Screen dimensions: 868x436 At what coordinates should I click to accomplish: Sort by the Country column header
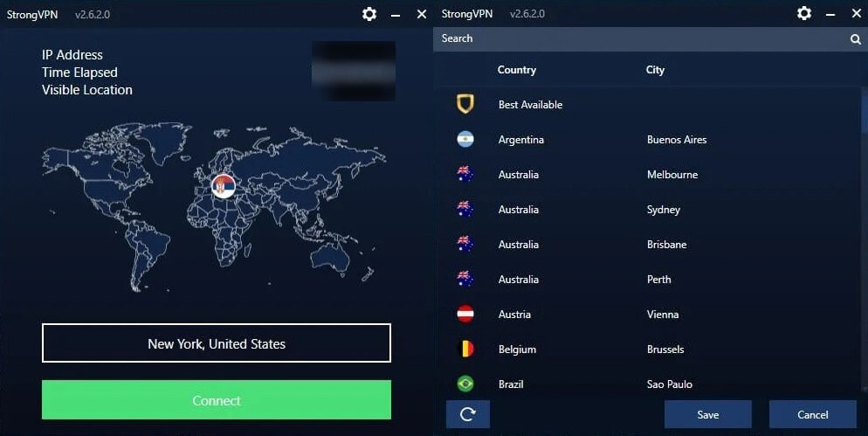pyautogui.click(x=516, y=70)
